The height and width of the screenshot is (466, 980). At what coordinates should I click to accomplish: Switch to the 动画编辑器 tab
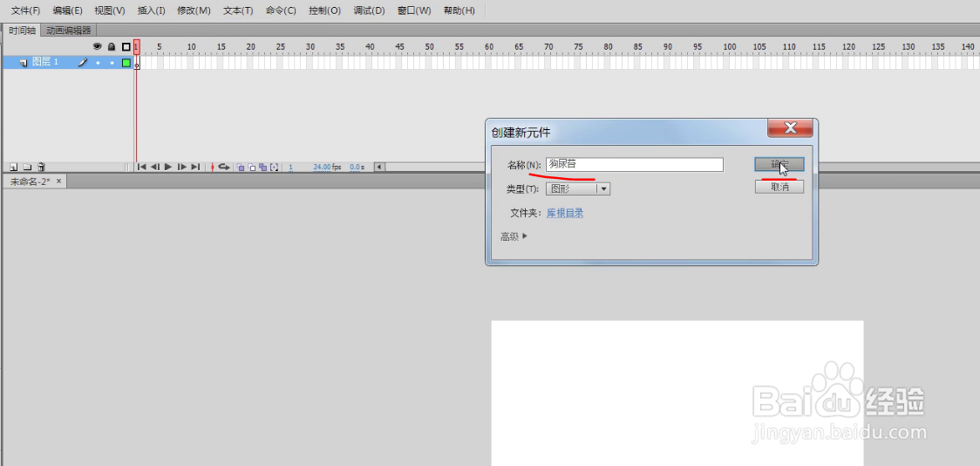tap(69, 31)
